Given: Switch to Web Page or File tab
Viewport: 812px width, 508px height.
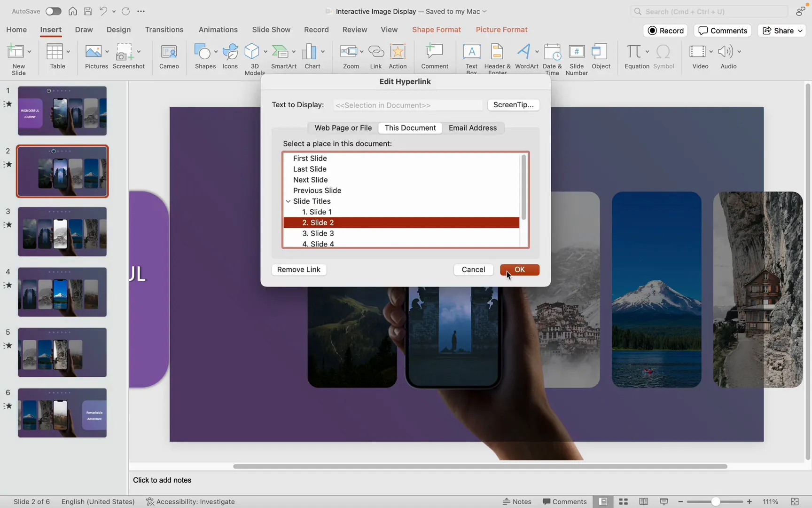Looking at the screenshot, I should [343, 128].
